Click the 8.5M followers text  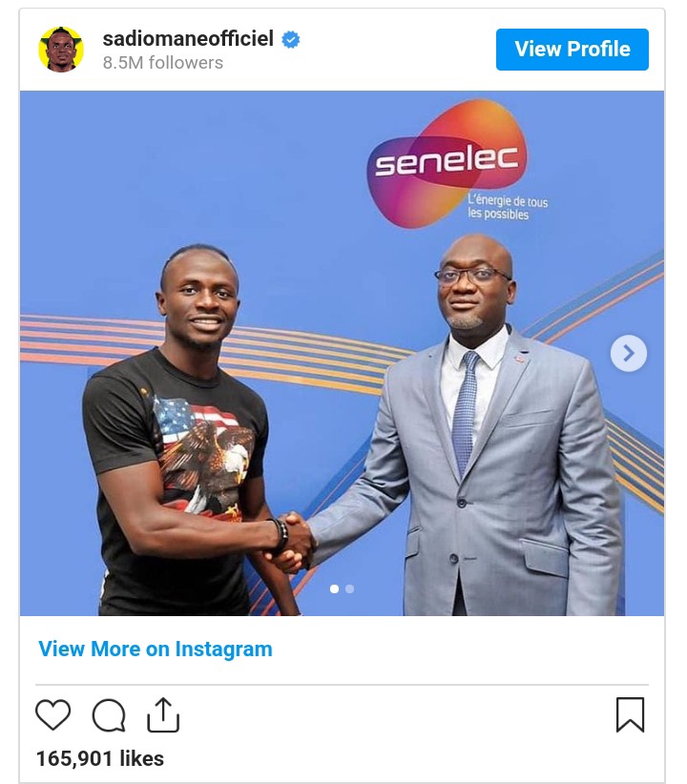coord(163,63)
